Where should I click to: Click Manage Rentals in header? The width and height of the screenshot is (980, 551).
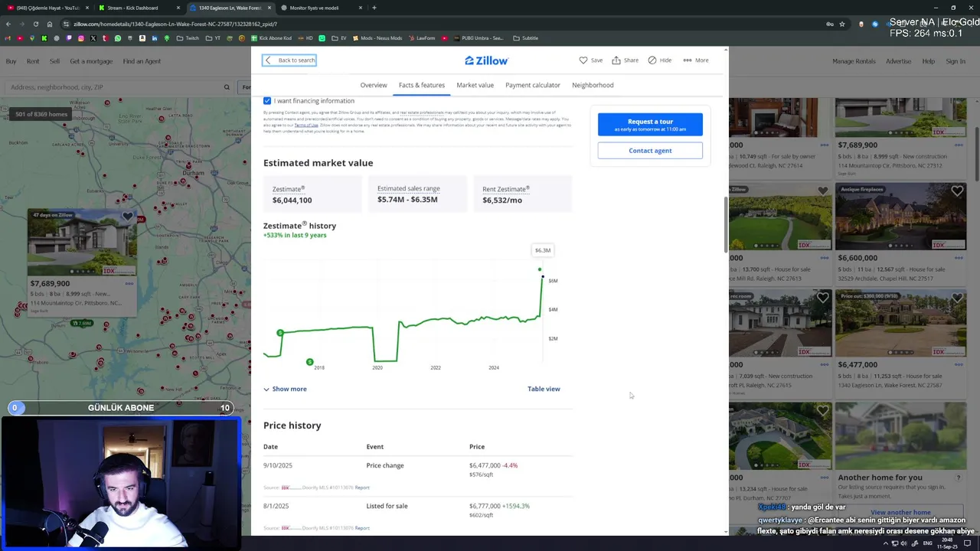854,61
